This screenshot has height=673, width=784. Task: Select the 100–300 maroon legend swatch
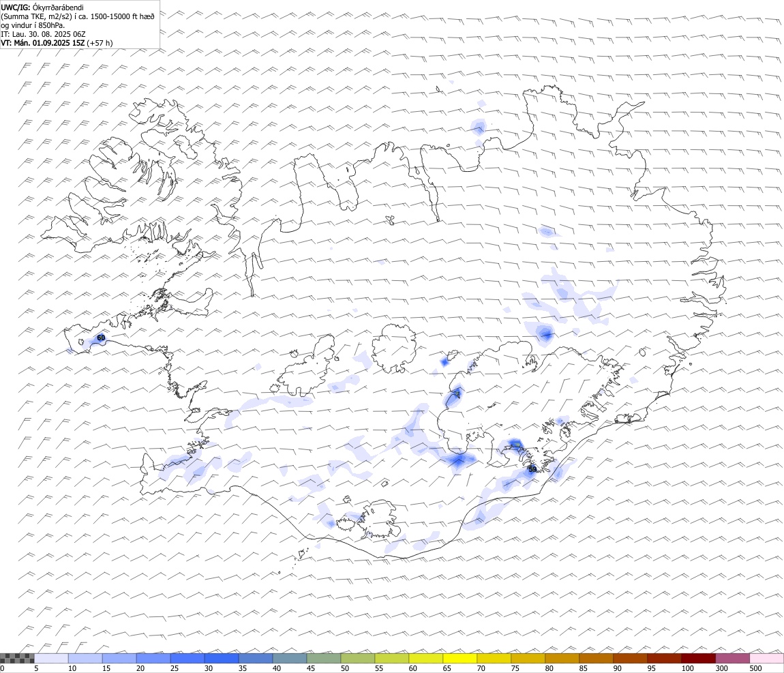click(699, 658)
